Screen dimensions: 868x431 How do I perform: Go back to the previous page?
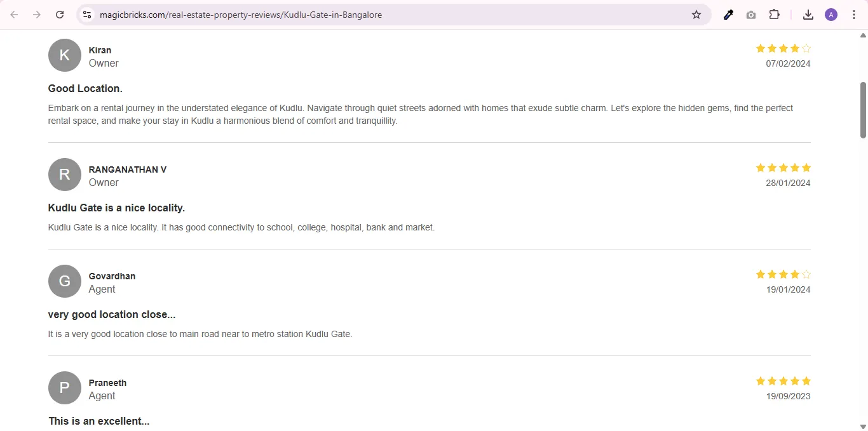[14, 14]
